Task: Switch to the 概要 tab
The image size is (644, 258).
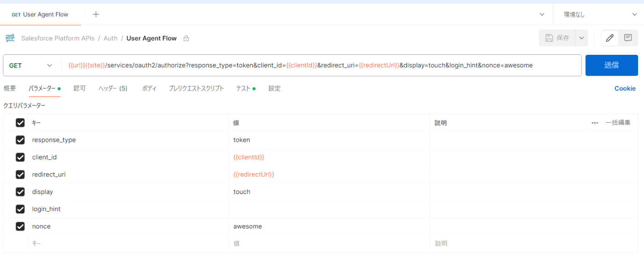Action: point(10,88)
